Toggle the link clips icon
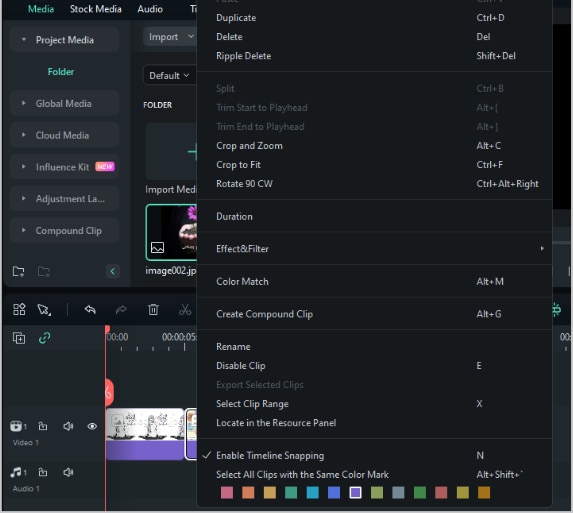 tap(45, 338)
